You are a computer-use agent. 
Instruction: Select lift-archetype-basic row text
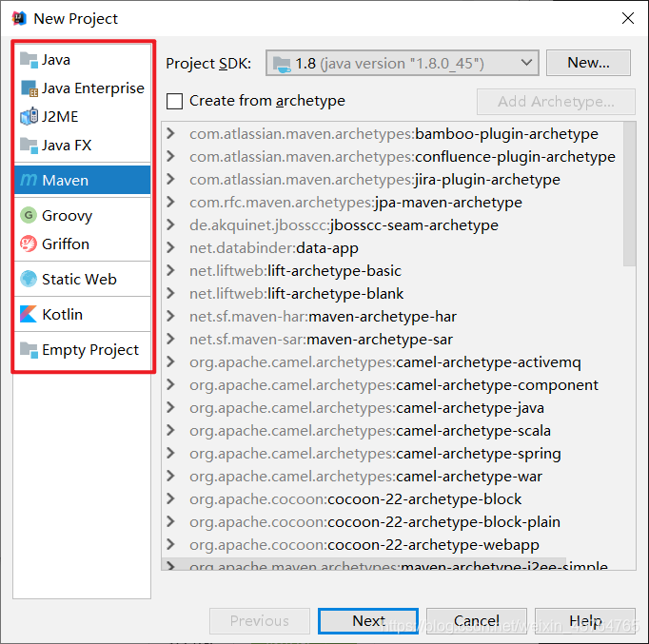pyautogui.click(x=295, y=271)
